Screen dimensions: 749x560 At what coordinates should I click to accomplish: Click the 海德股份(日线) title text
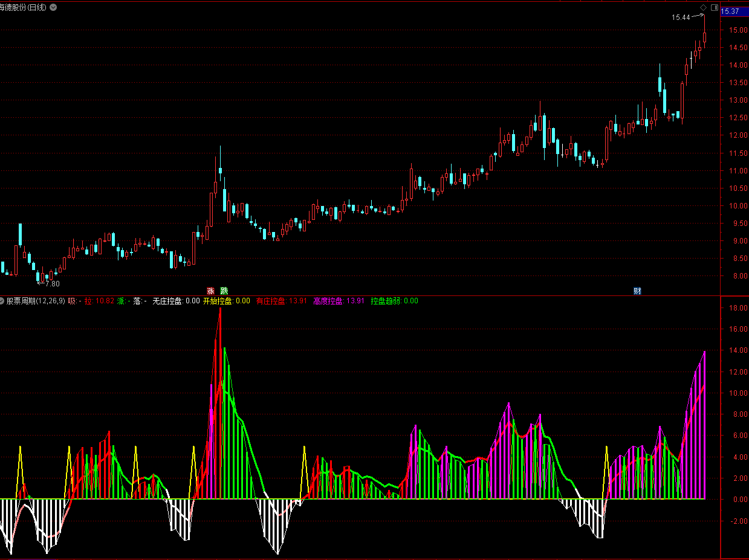coord(23,7)
